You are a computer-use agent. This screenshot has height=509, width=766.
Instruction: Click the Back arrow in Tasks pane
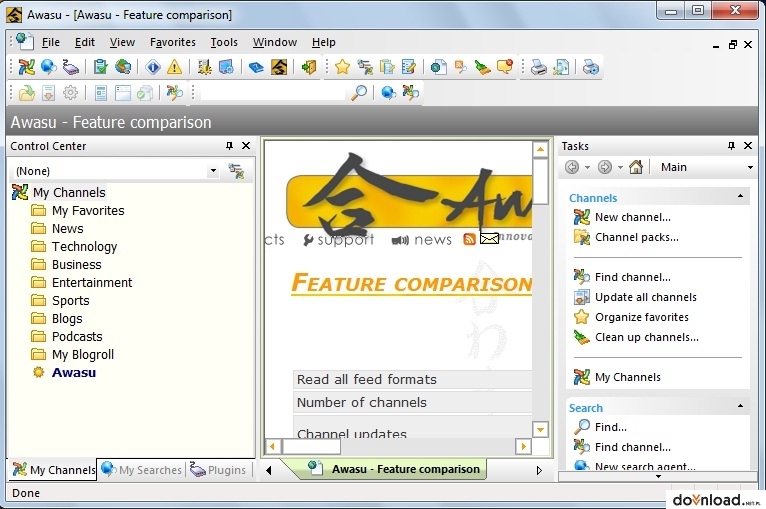(x=572, y=167)
